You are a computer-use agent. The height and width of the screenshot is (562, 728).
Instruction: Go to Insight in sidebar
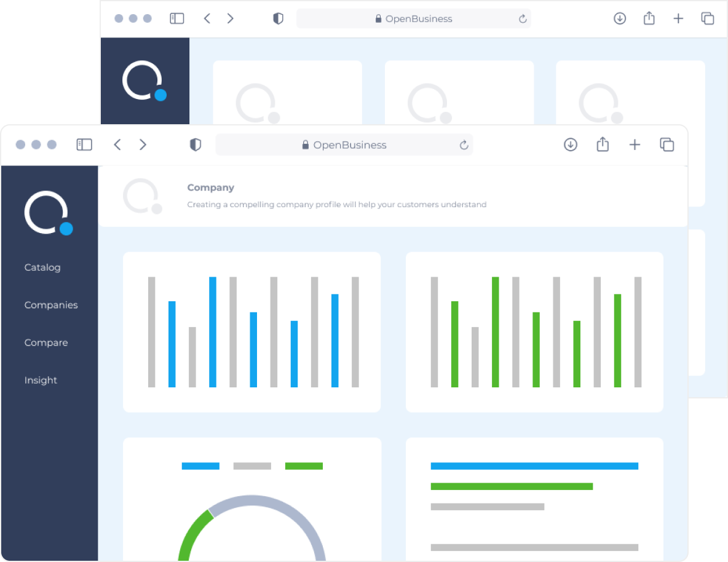(x=41, y=381)
